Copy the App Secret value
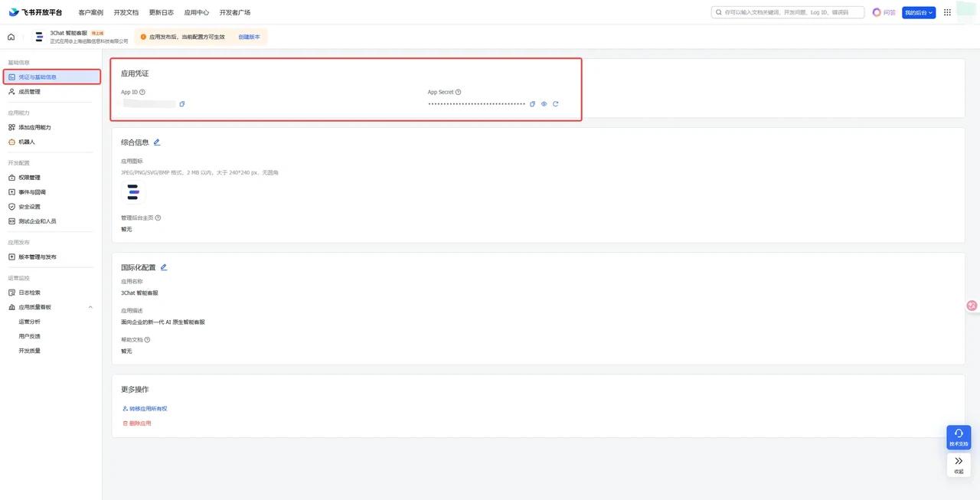The height and width of the screenshot is (500, 980). pyautogui.click(x=533, y=104)
